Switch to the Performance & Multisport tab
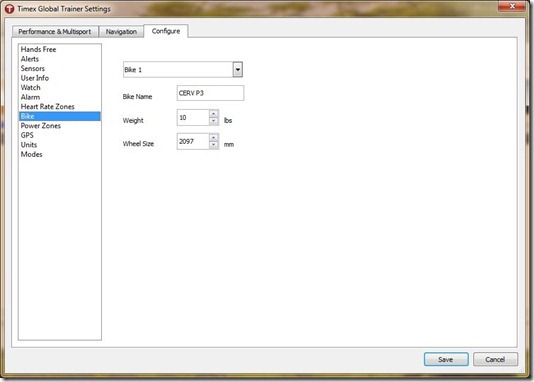This screenshot has height=382, width=534. click(x=55, y=32)
